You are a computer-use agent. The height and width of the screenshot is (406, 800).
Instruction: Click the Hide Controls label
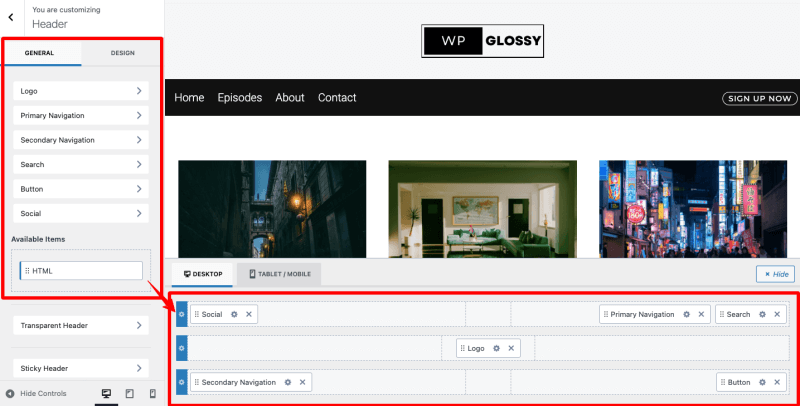coord(43,393)
